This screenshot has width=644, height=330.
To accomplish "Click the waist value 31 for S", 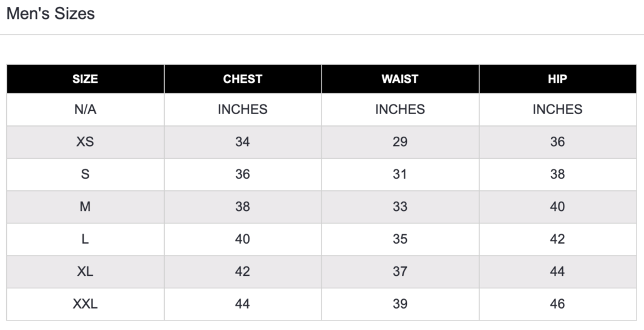I will [400, 174].
